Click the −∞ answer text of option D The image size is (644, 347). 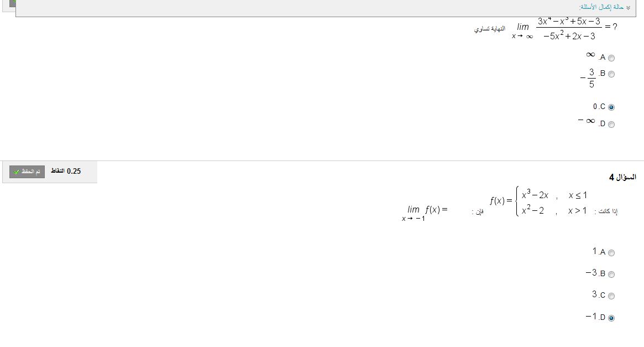point(587,121)
